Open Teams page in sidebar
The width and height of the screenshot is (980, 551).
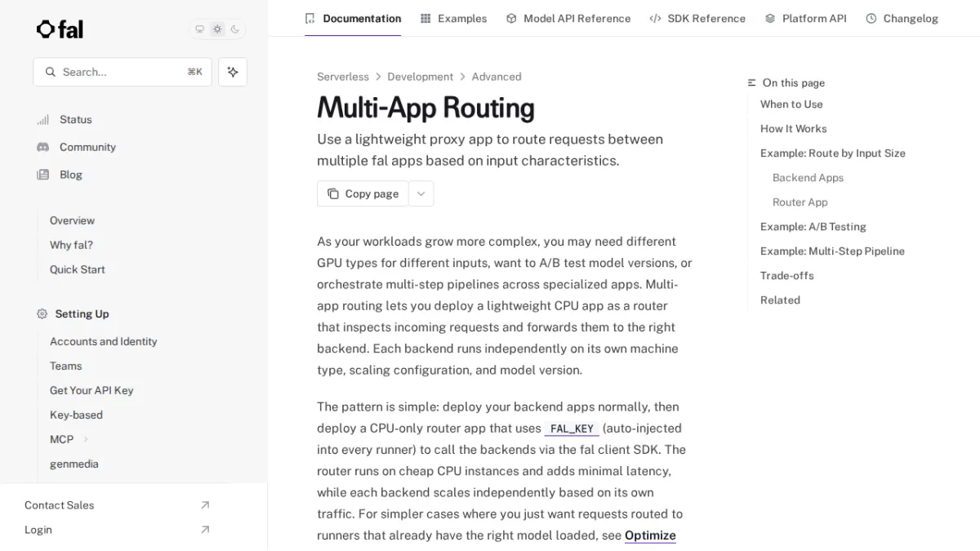pos(65,366)
